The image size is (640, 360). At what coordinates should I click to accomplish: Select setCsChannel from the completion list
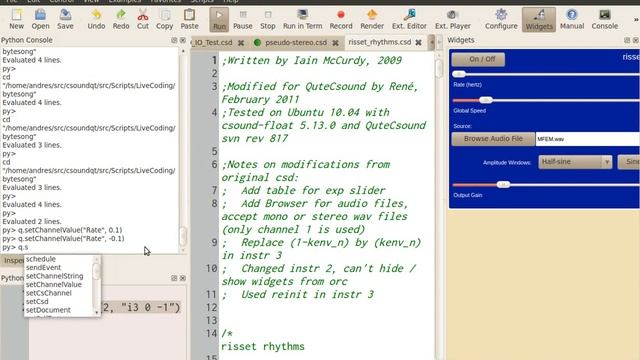[x=48, y=293]
